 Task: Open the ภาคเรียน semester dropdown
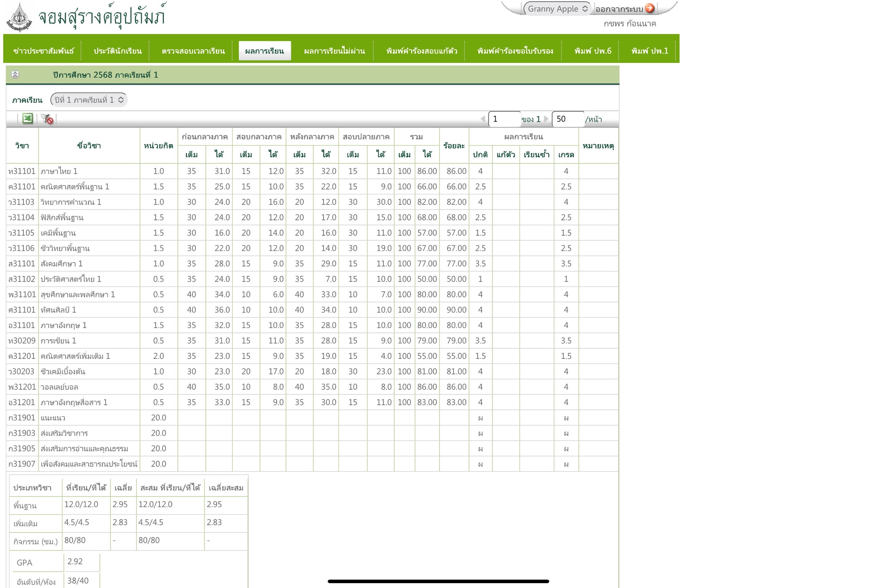(x=89, y=100)
